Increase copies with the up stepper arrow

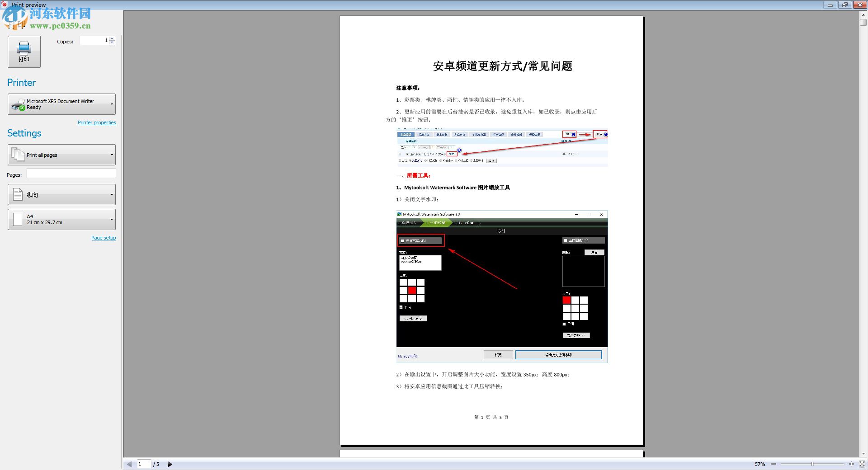point(112,38)
